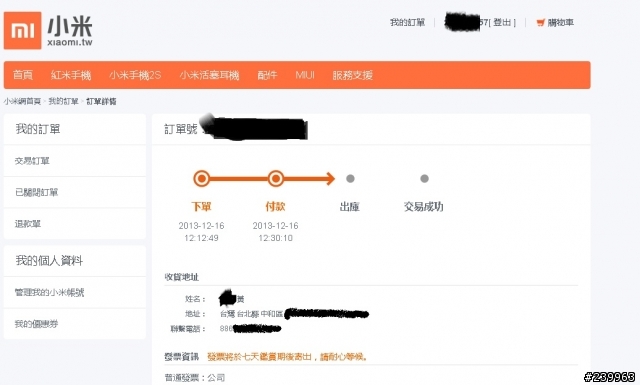This screenshot has height=385, width=640.
Task: Click the 我的訂單 sidebar heading
Action: click(38, 129)
